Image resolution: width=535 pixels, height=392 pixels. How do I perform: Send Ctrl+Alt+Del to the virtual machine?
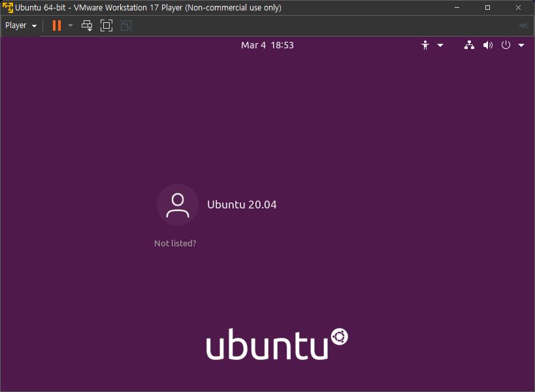point(86,25)
